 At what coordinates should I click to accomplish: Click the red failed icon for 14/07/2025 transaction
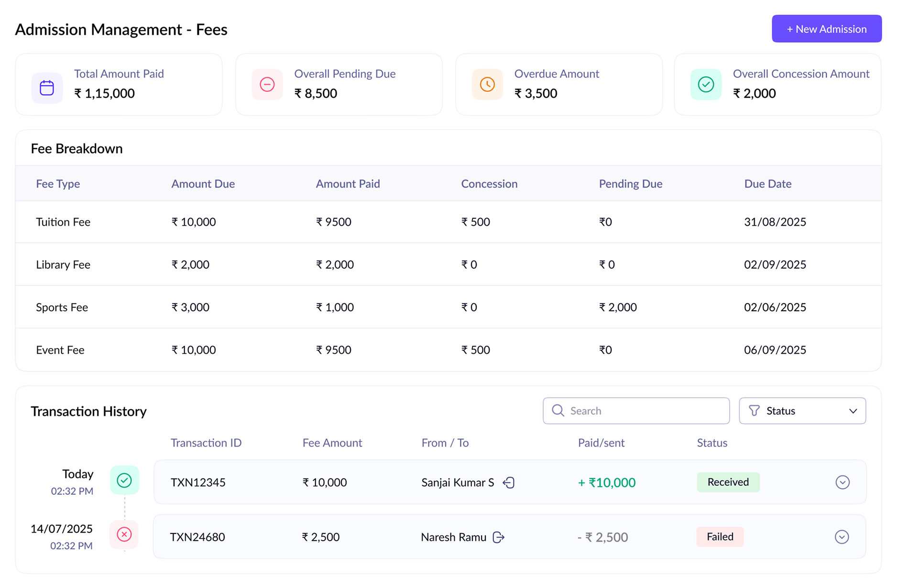tap(124, 534)
